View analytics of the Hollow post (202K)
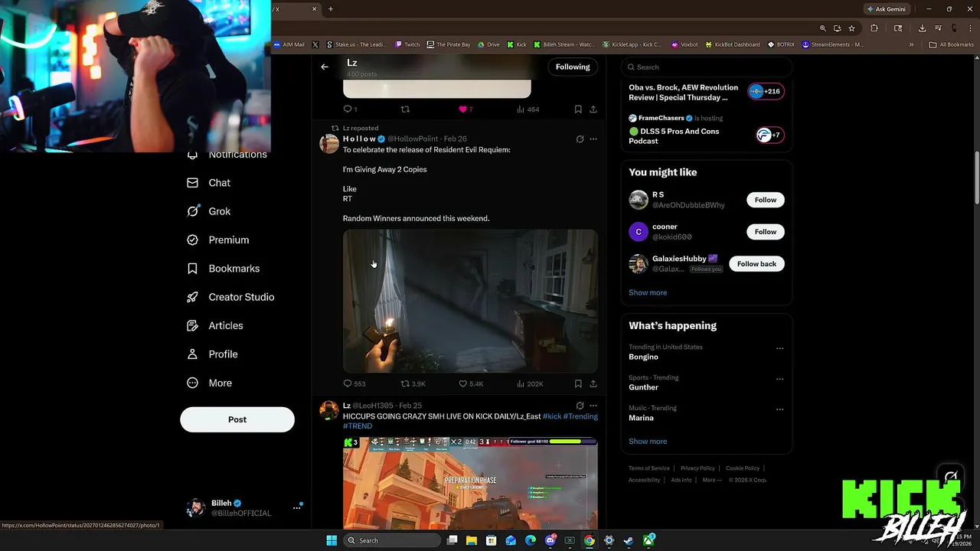 pos(530,383)
